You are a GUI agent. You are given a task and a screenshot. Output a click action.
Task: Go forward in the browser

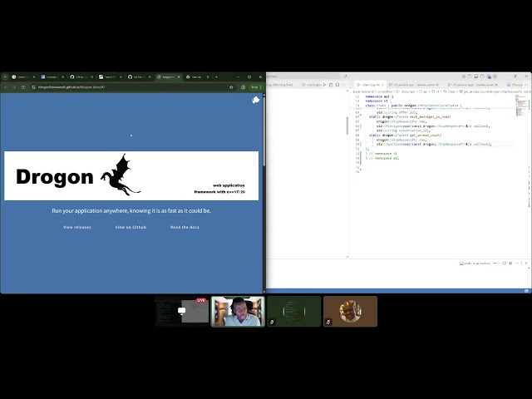tap(14, 87)
